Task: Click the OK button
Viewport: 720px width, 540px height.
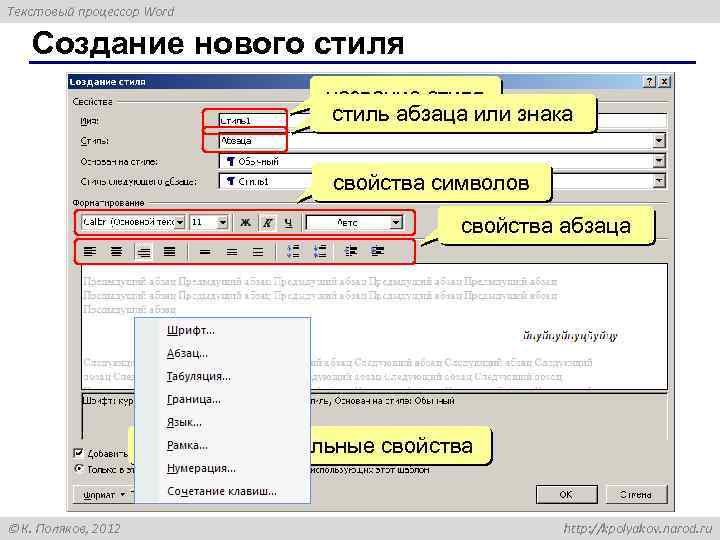Action: (566, 495)
